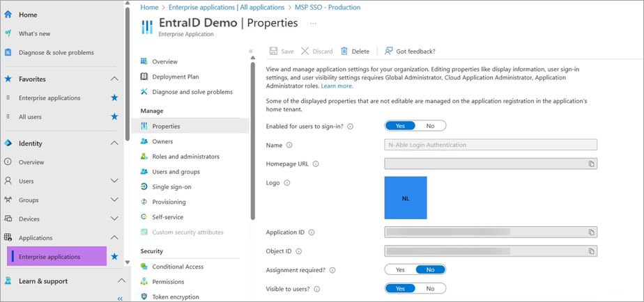This screenshot has width=644, height=302.
Task: Set Assignment required to Yes
Action: (x=400, y=269)
